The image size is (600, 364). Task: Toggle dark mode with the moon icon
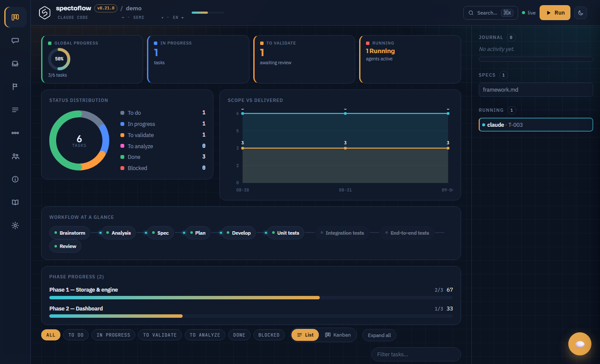(581, 13)
